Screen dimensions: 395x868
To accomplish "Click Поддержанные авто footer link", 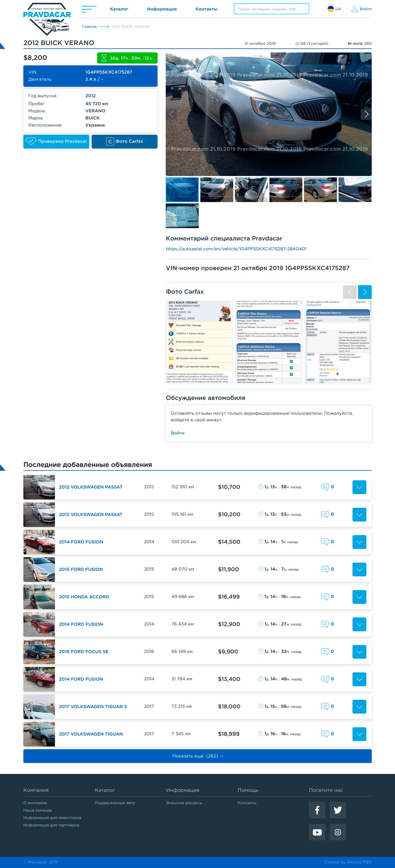I will (115, 803).
